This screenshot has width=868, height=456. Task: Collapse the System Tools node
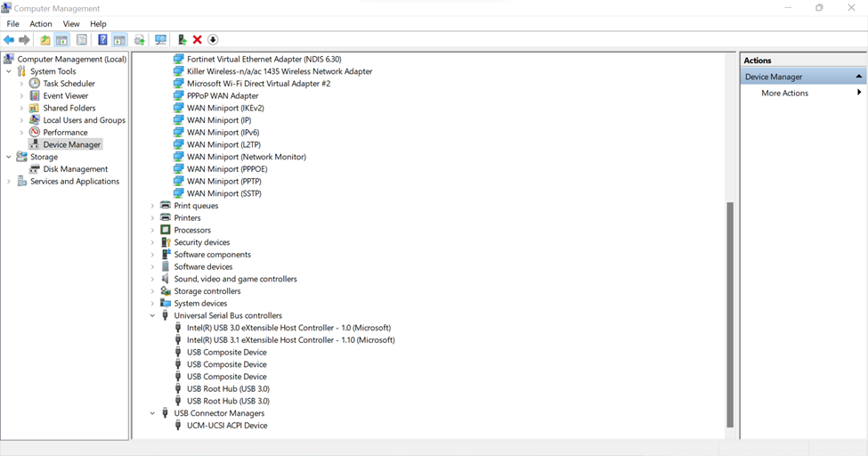pos(9,71)
